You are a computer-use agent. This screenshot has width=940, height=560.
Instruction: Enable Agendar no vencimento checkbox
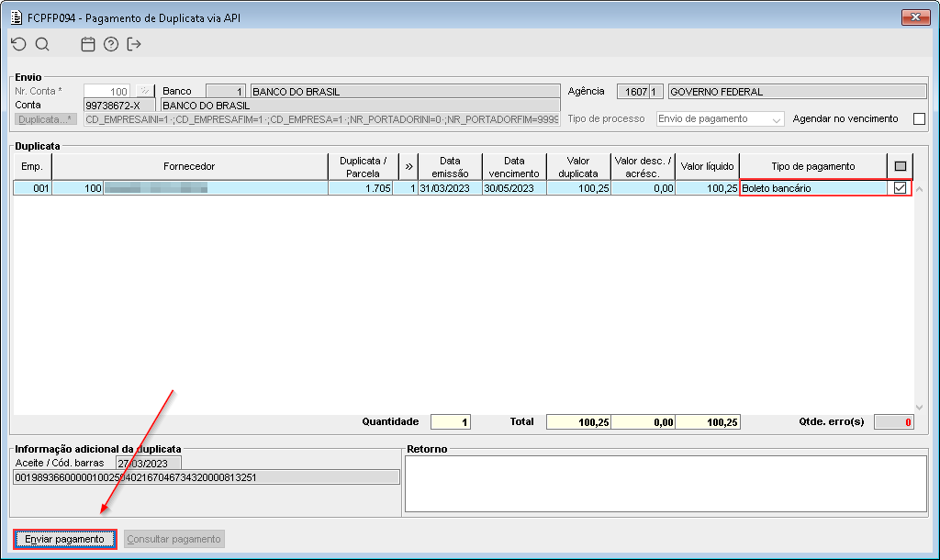[919, 118]
